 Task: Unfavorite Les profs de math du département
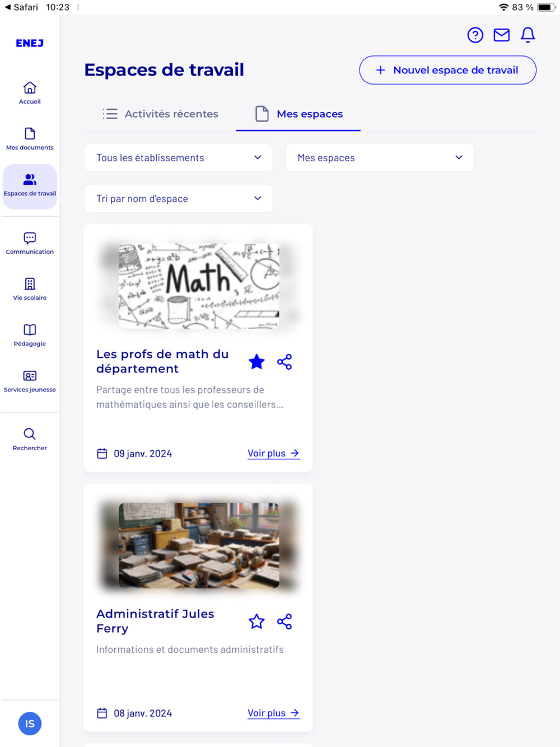tap(256, 362)
